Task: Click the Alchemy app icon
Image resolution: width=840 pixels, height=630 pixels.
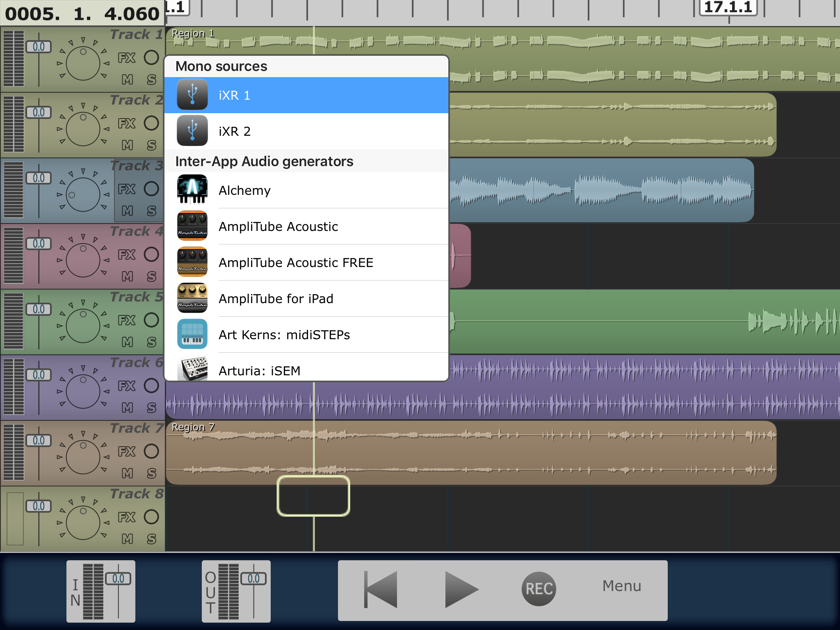Action: point(192,190)
